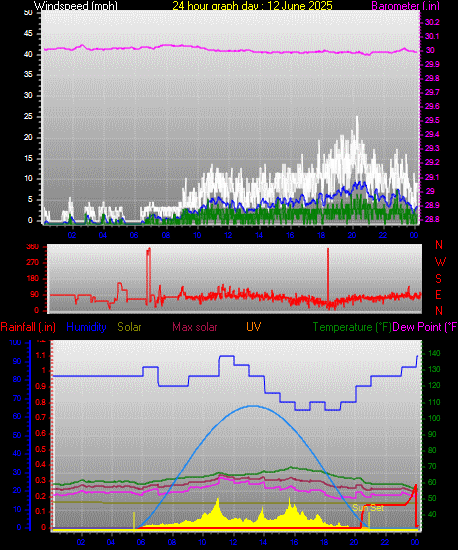Click windspeed axis value "25"
This screenshot has width=458, height=550.
pyautogui.click(x=28, y=116)
